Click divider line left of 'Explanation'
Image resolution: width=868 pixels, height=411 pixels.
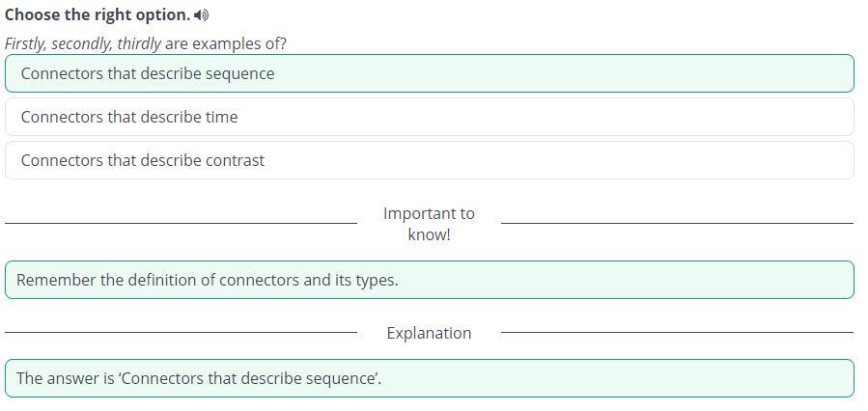(x=181, y=332)
